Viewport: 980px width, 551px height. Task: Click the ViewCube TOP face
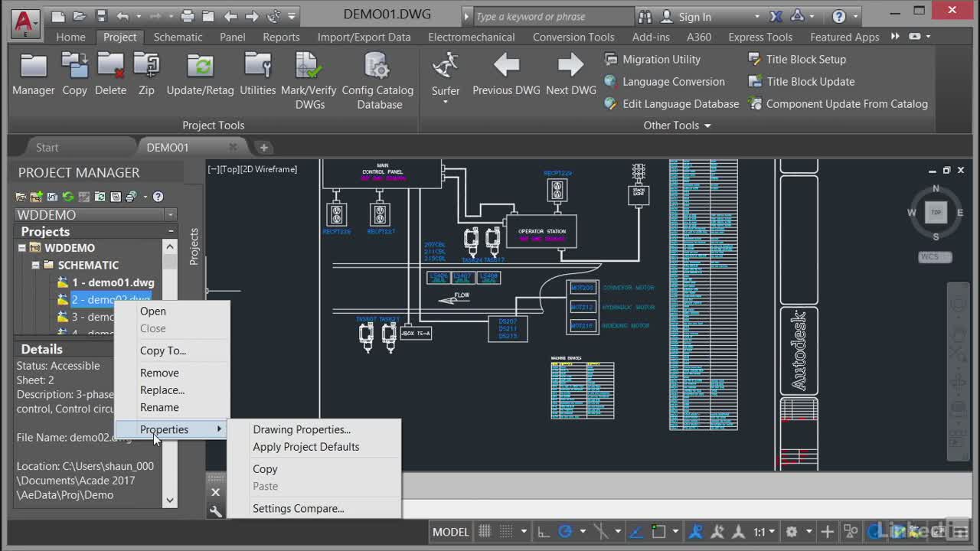tap(936, 213)
